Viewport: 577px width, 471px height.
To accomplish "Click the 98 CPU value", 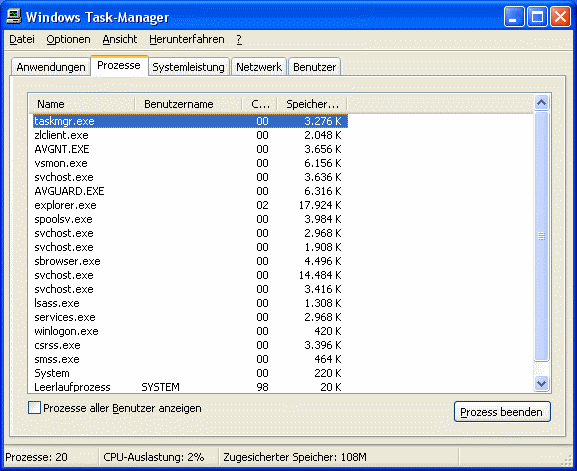I will [x=262, y=387].
